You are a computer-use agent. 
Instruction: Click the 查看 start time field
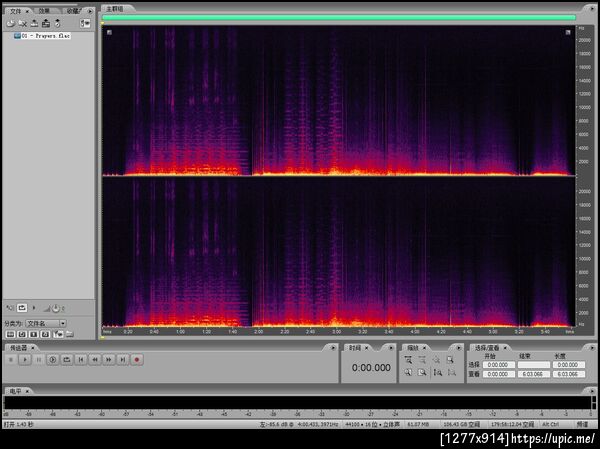point(499,374)
